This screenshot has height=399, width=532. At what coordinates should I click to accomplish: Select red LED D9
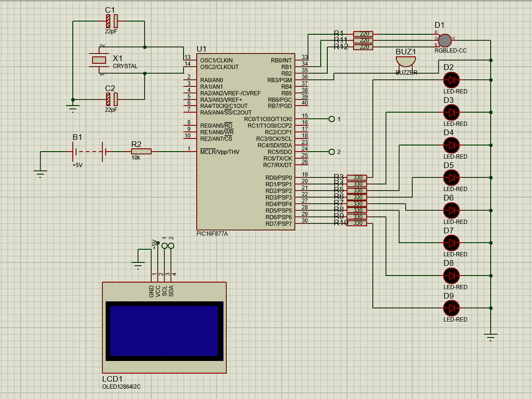click(x=451, y=308)
